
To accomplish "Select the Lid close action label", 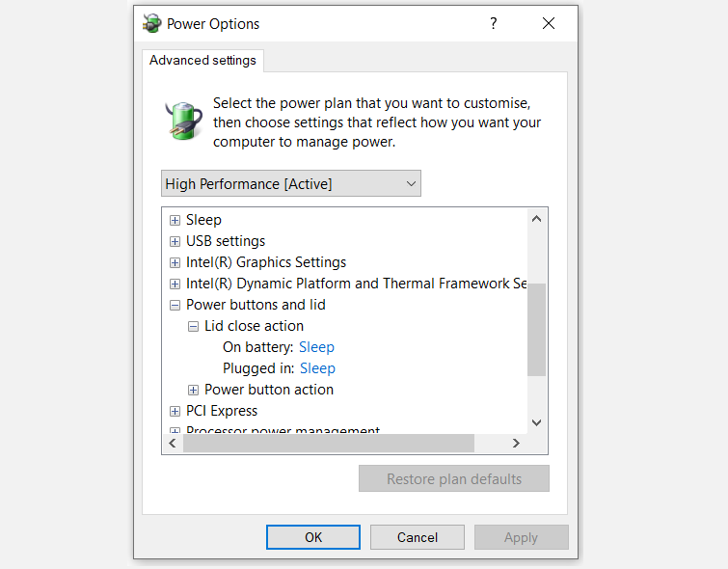I will click(x=254, y=326).
